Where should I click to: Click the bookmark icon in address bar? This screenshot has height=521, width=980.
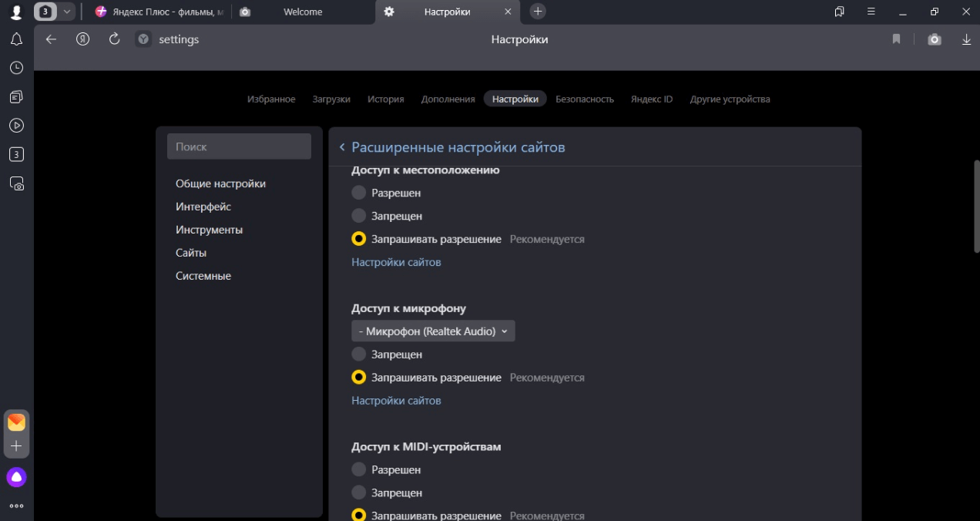click(x=896, y=39)
